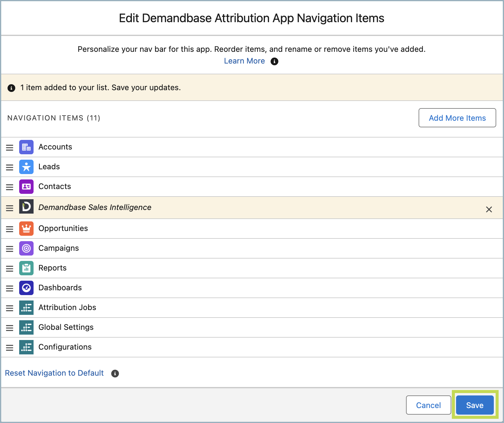Grab the drag handle for Accounts
504x423 pixels.
(x=10, y=148)
